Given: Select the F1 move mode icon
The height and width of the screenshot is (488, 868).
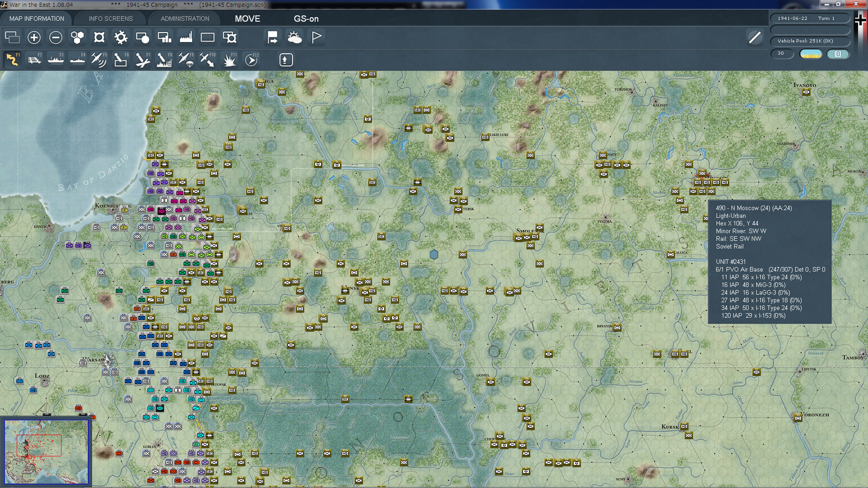Looking at the screenshot, I should pos(12,60).
